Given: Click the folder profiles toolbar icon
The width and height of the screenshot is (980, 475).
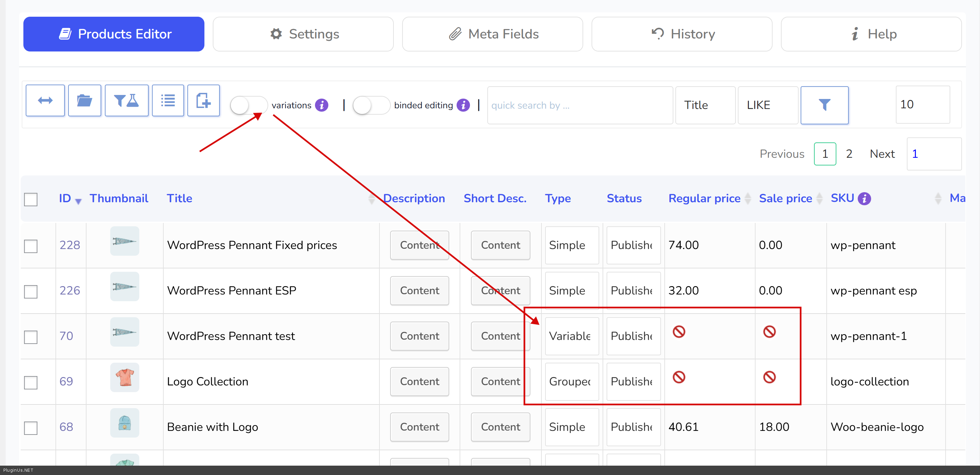Looking at the screenshot, I should pos(84,101).
